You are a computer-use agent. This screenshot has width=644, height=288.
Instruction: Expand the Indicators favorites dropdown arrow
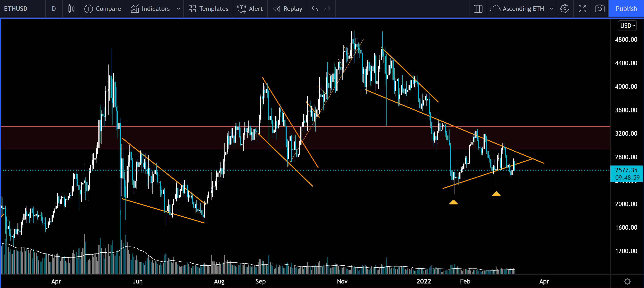click(x=178, y=9)
